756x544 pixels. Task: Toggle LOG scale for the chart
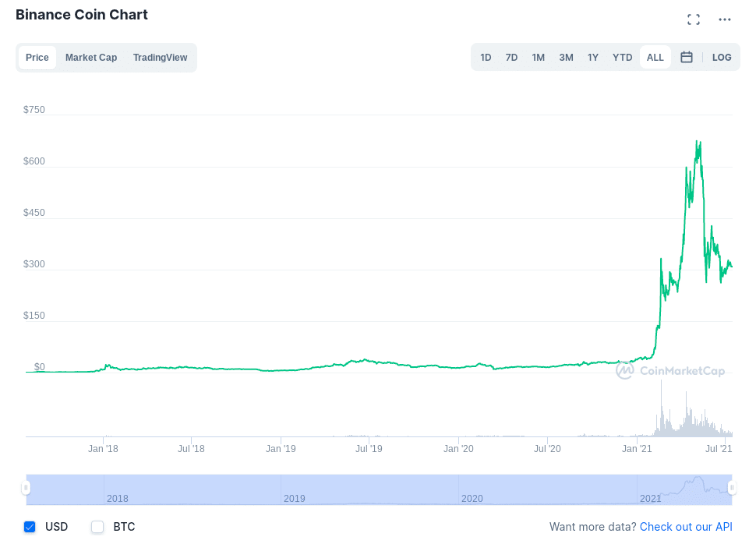tap(721, 58)
